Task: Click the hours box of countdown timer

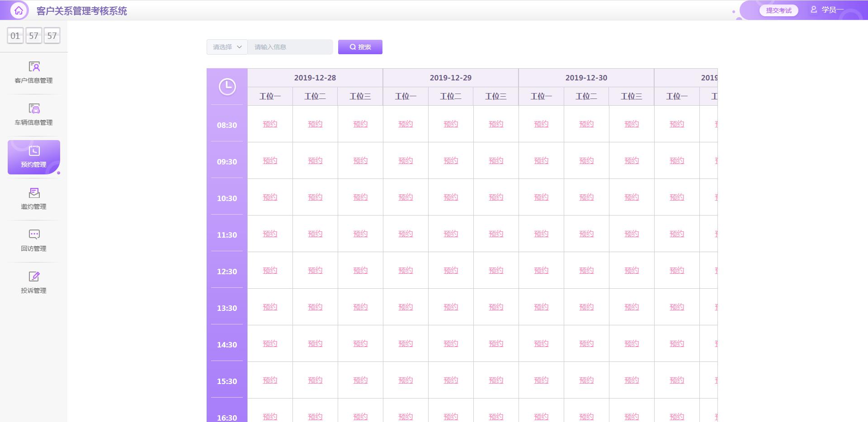Action: (15, 36)
